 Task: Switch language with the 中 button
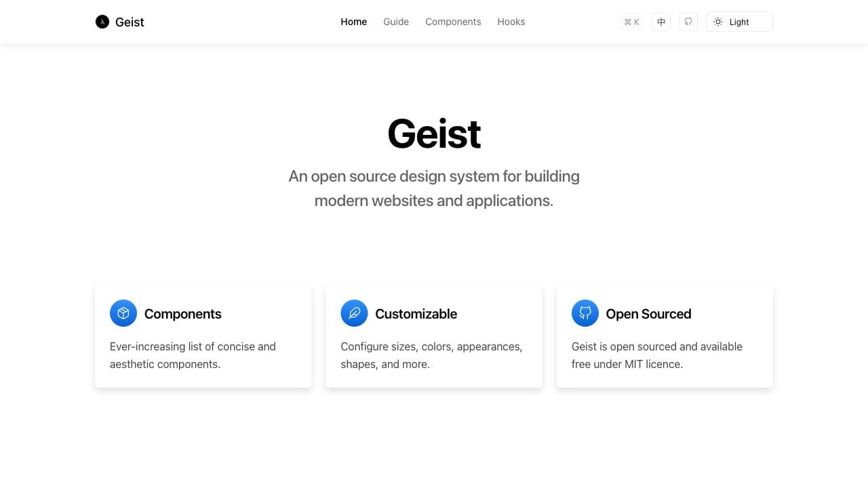click(x=661, y=22)
